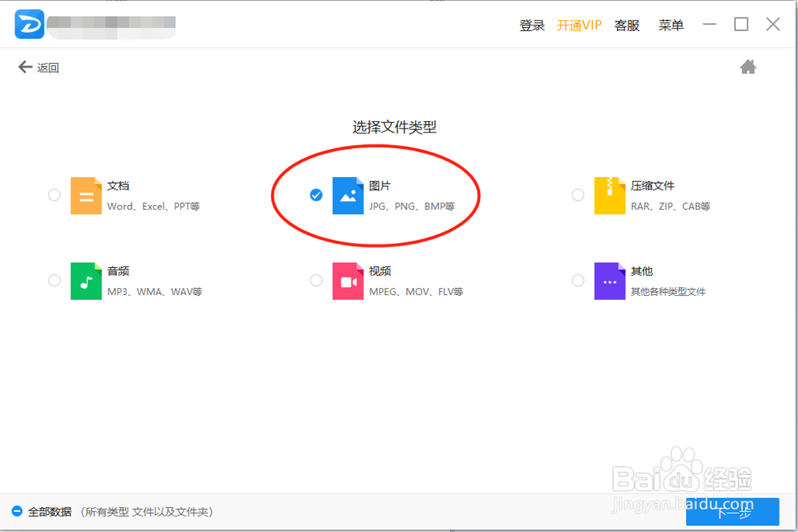
Task: Click the green 音频 music note icon
Action: (86, 280)
